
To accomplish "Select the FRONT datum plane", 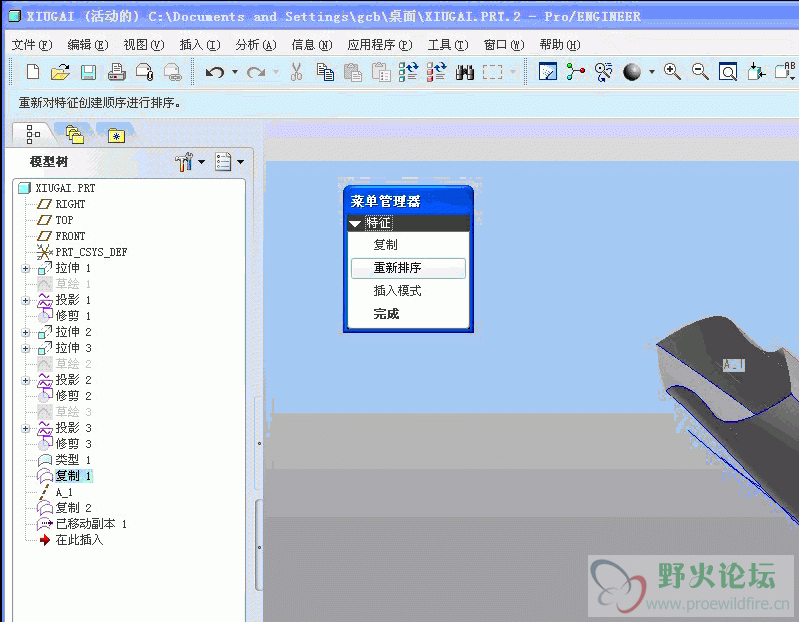I will tap(70, 236).
